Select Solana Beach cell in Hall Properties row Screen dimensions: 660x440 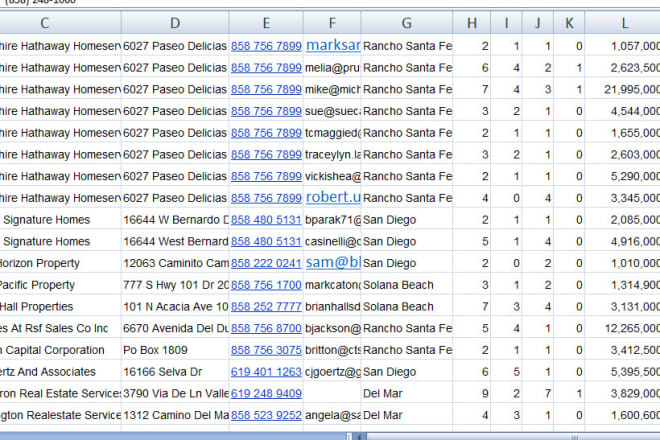click(x=407, y=307)
